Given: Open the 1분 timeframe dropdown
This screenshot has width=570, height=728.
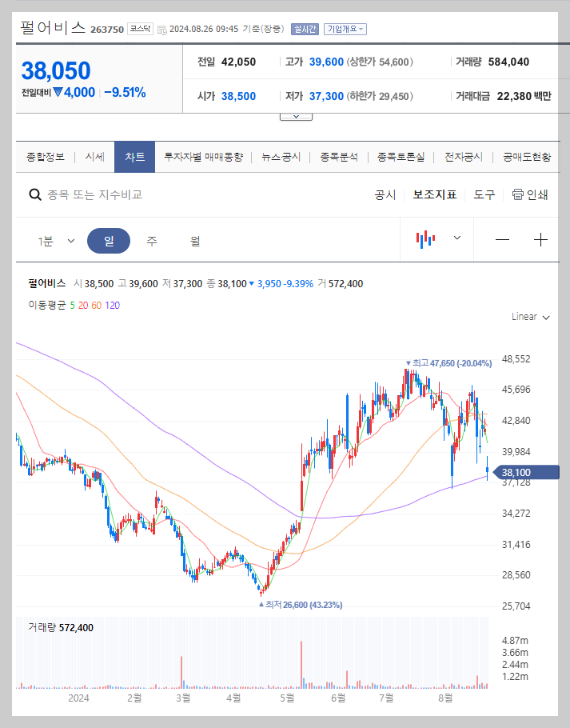Looking at the screenshot, I should pos(58,238).
